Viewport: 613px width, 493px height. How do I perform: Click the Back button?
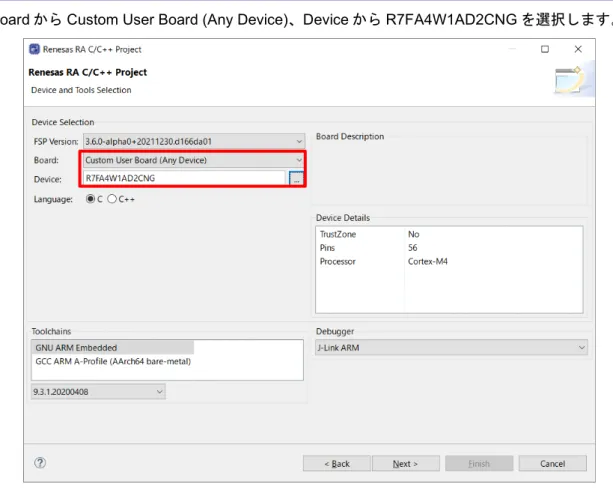coord(337,464)
